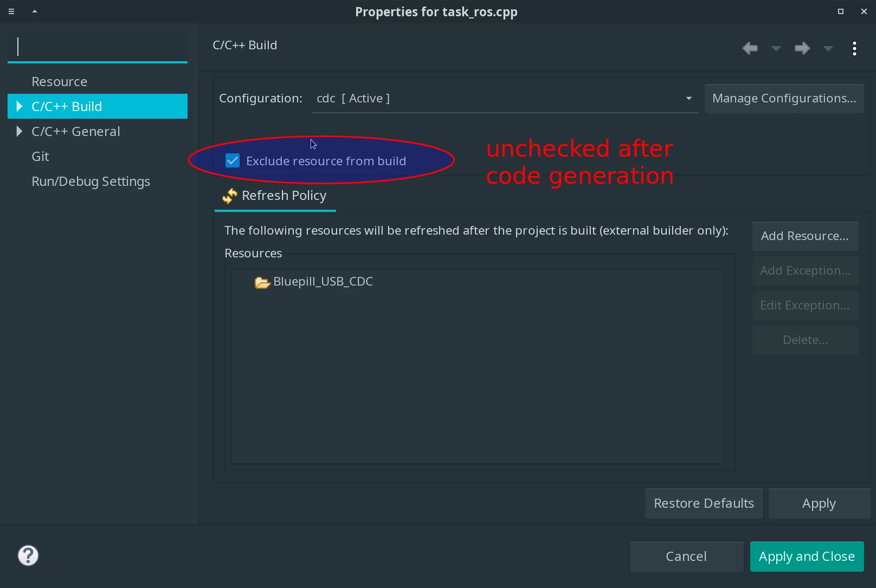Open the back history dropdown arrow
Viewport: 876px width, 588px height.
(776, 49)
